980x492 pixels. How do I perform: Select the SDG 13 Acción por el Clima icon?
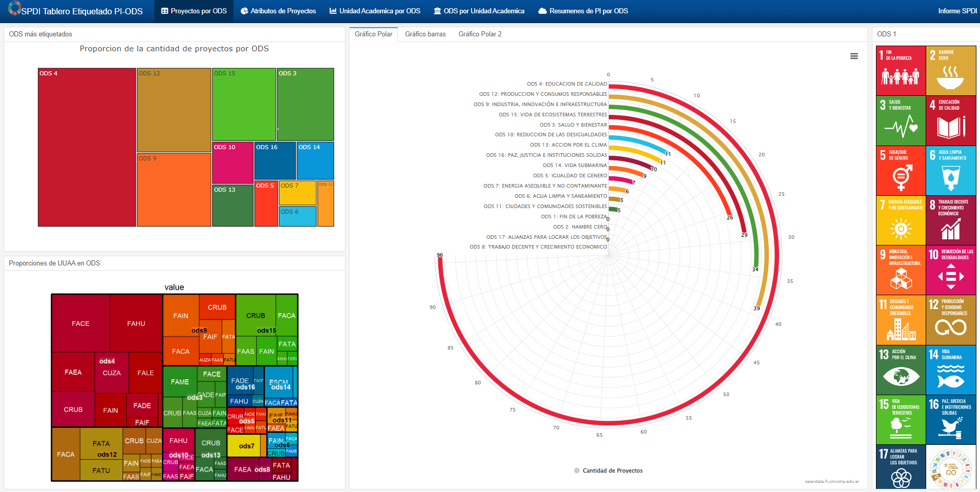click(x=901, y=370)
